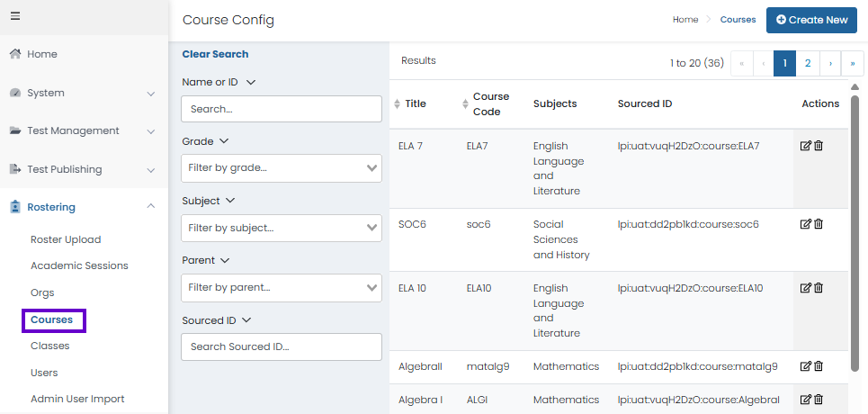Collapse the Name or ID filter
Viewport: 868px width, 414px height.
pos(250,82)
